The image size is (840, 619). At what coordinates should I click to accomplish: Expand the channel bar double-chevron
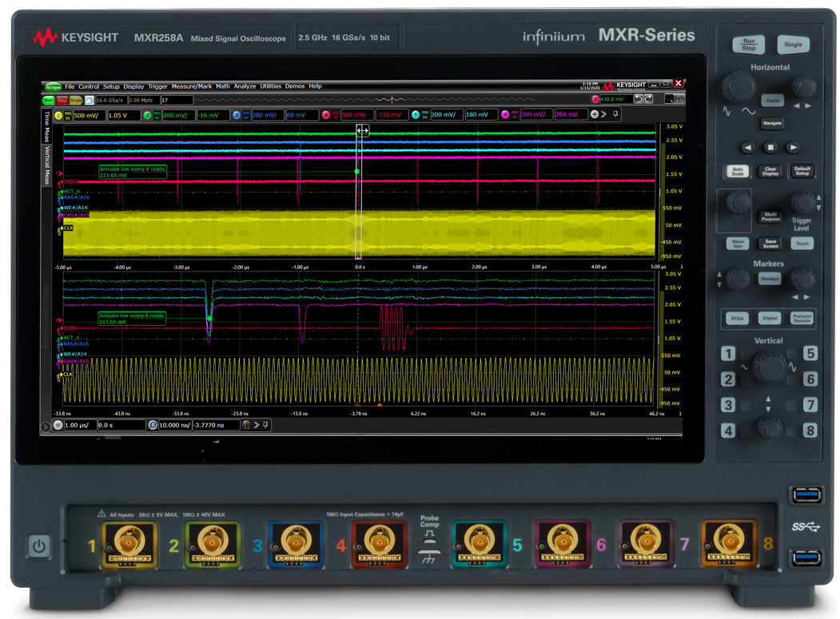tap(603, 114)
